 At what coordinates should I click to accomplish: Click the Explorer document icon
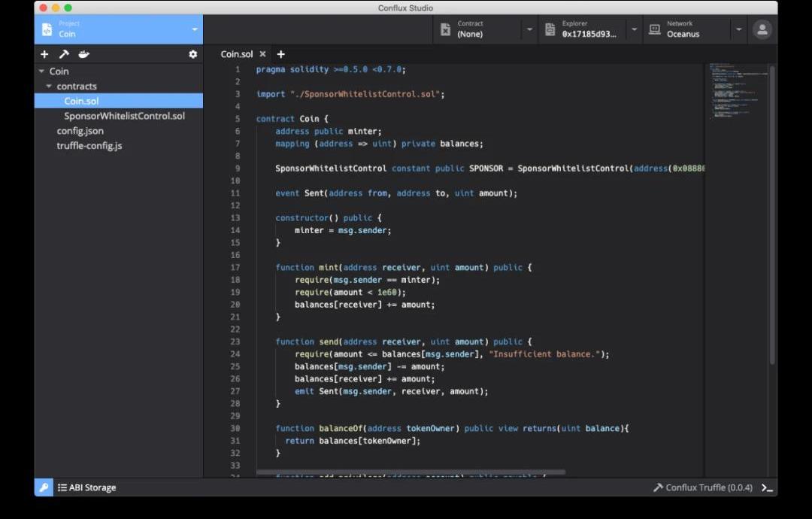tap(550, 29)
